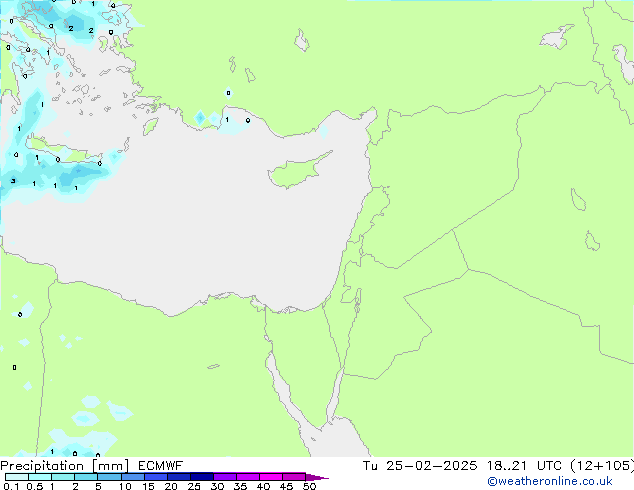Click the 1–2 mm legend swatch
Image resolution: width=634 pixels, height=490 pixels.
click(63, 477)
